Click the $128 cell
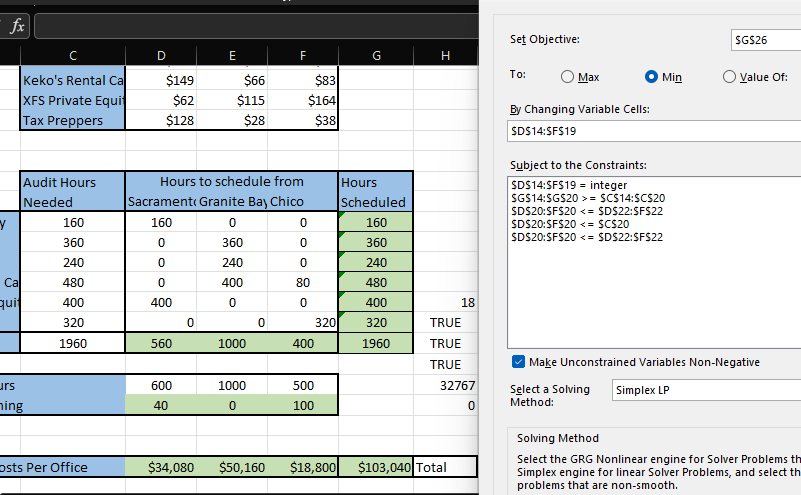 (161, 120)
